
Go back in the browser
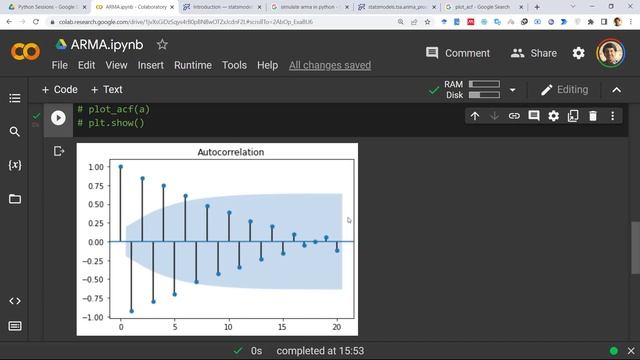(9, 22)
